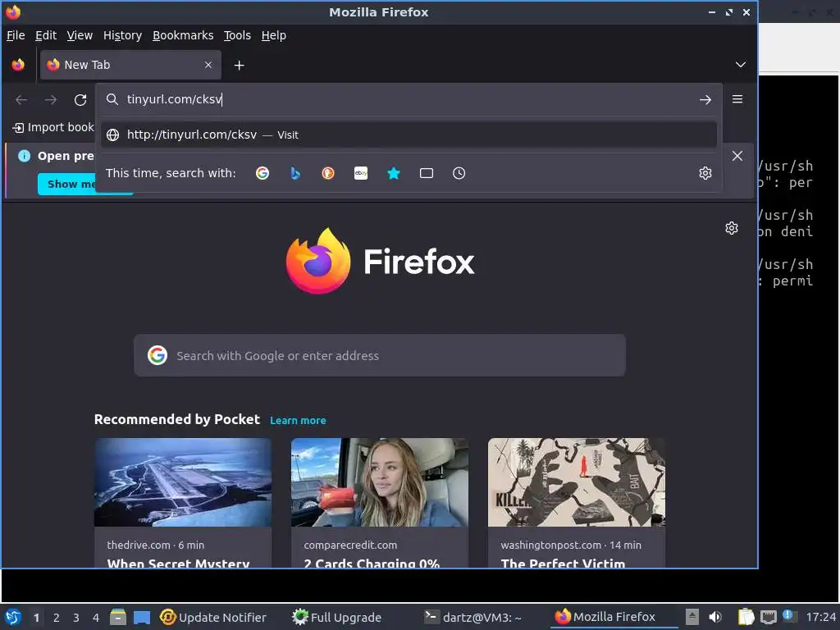
Task: Search this time with Bing
Action: point(295,173)
